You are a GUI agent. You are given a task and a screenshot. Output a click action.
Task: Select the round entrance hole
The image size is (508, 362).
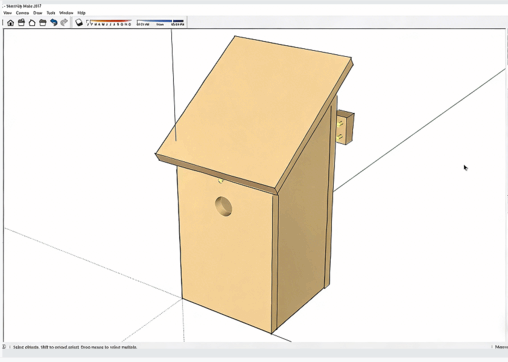(x=224, y=206)
